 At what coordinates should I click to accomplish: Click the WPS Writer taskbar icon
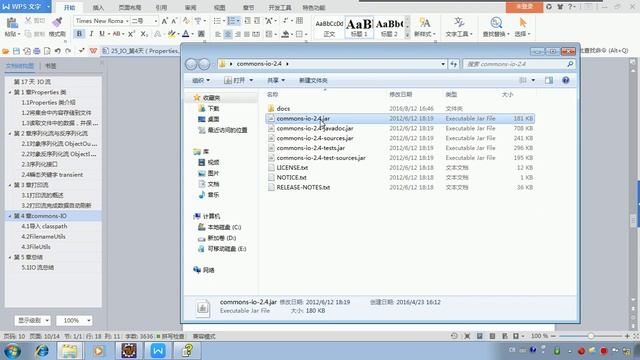[x=158, y=351]
